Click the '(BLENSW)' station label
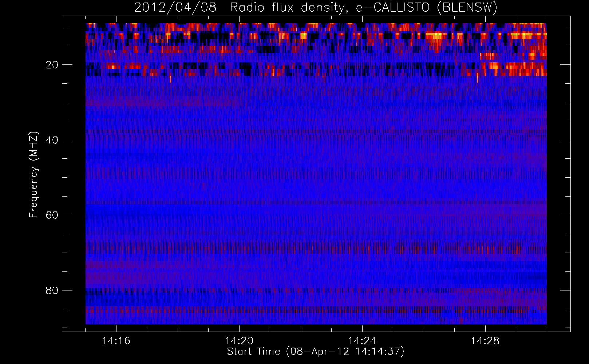 coord(467,7)
